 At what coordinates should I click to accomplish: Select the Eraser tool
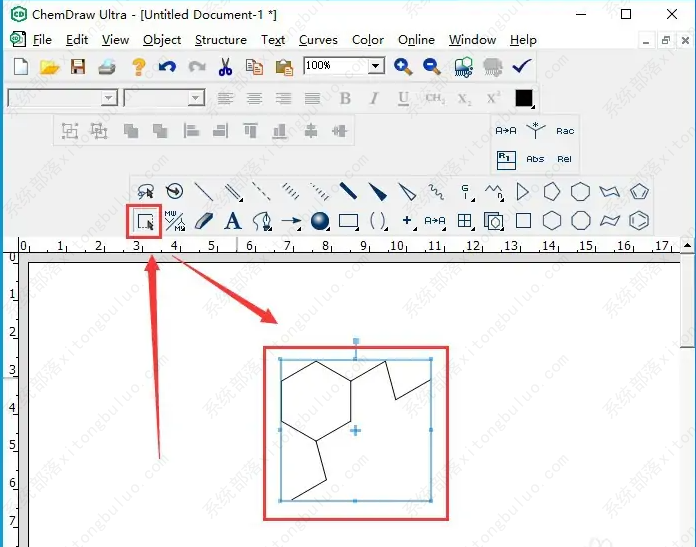[x=204, y=221]
